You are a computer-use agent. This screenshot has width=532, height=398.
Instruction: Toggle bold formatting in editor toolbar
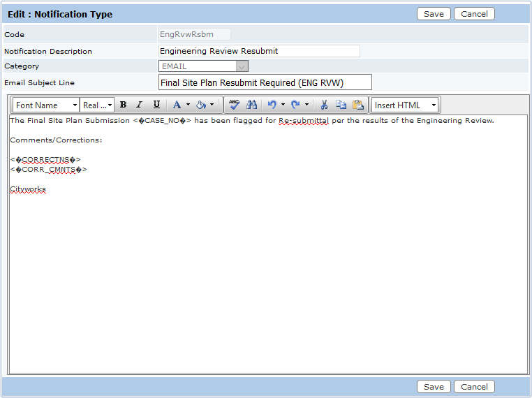123,105
